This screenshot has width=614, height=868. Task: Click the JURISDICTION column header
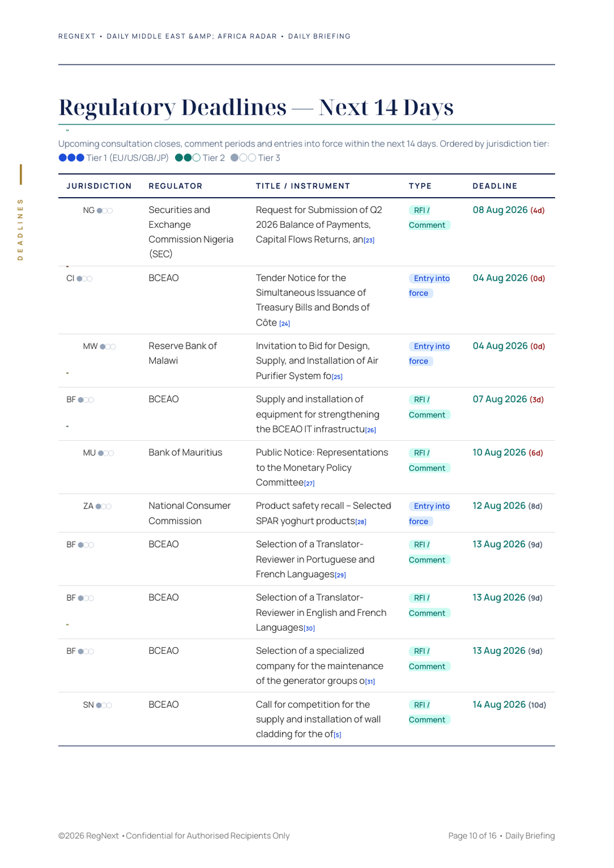pos(99,186)
